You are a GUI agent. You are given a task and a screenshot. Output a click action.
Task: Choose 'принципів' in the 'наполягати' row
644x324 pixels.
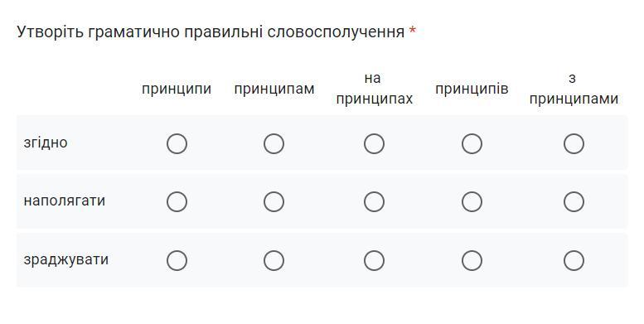coord(472,201)
